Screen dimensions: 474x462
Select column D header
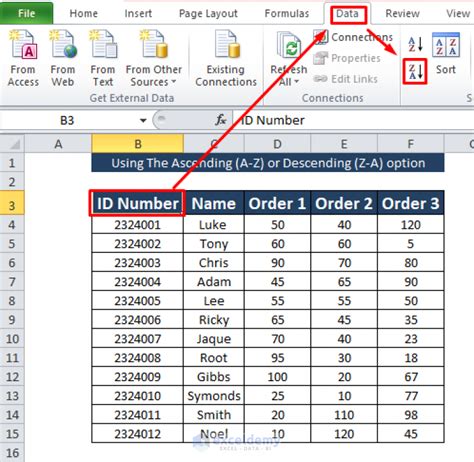click(x=277, y=144)
